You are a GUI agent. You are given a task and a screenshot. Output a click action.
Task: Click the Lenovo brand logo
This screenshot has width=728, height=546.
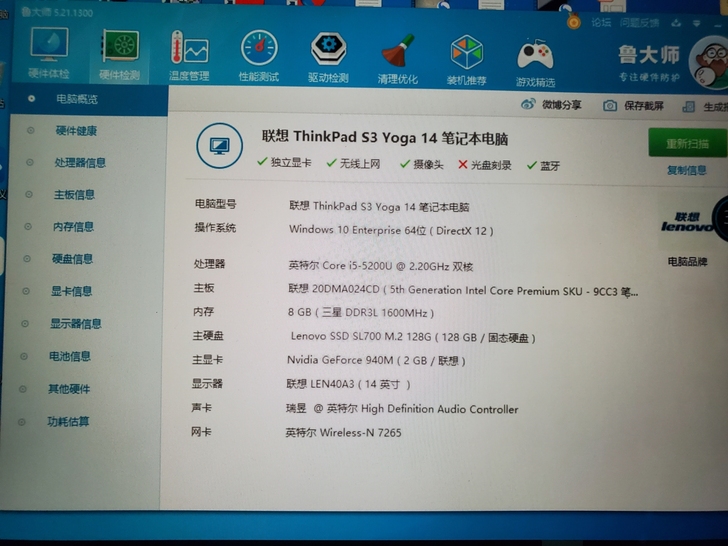687,222
